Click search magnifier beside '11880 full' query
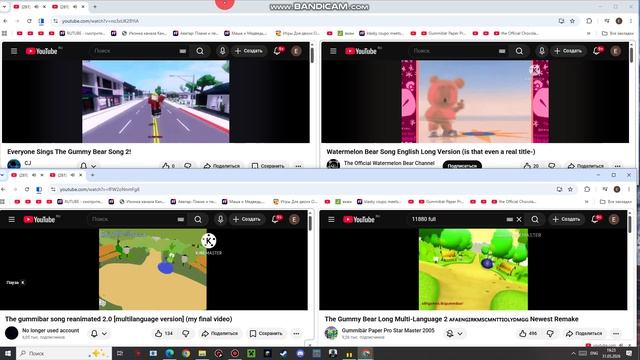This screenshot has width=640, height=360. pos(535,220)
